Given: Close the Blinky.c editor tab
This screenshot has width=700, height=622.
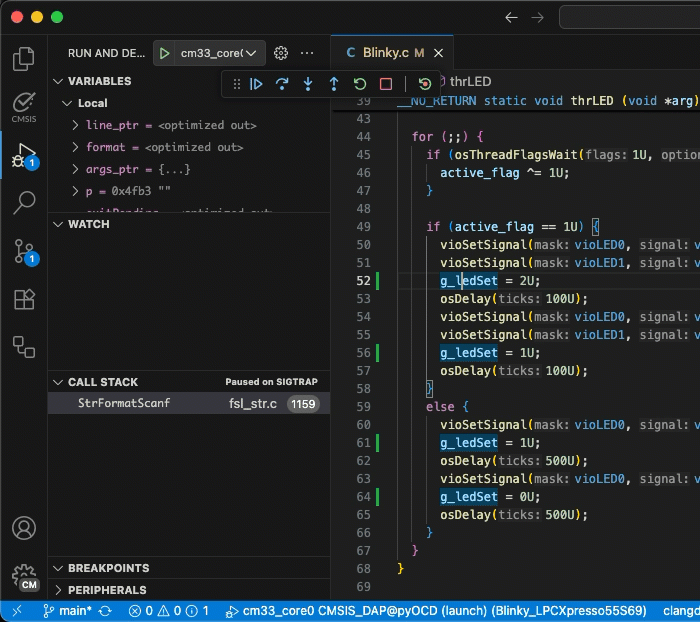Looking at the screenshot, I should pyautogui.click(x=439, y=53).
